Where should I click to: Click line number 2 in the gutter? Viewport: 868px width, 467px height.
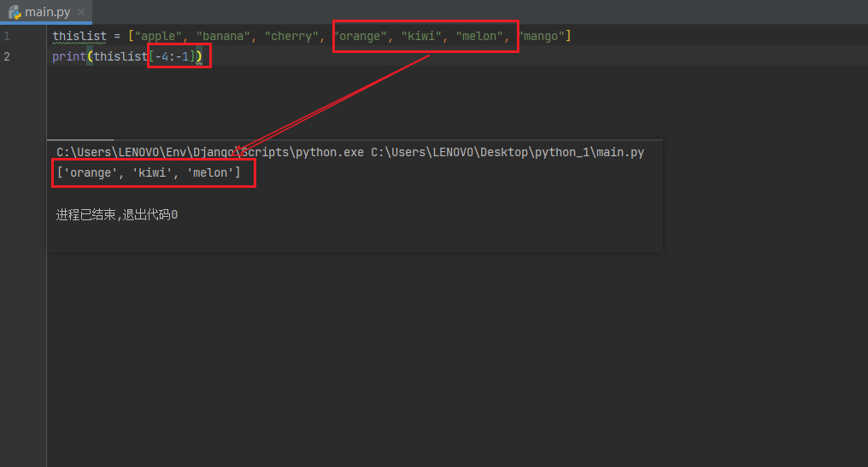pyautogui.click(x=7, y=56)
